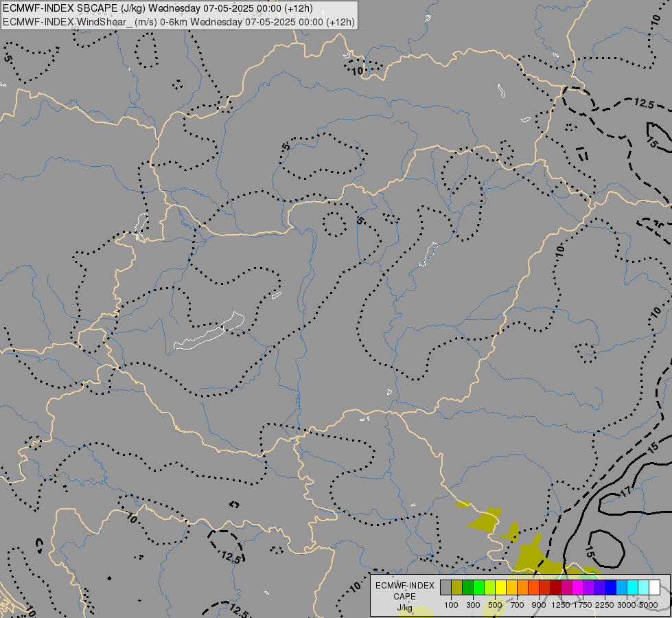The height and width of the screenshot is (618, 672).
Task: Click the 17 contour label
Action: tap(626, 492)
